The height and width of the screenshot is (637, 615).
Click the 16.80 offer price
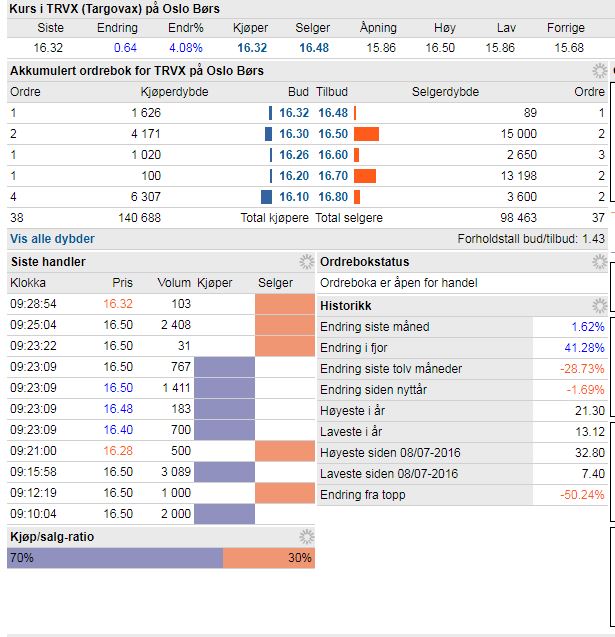click(x=333, y=197)
